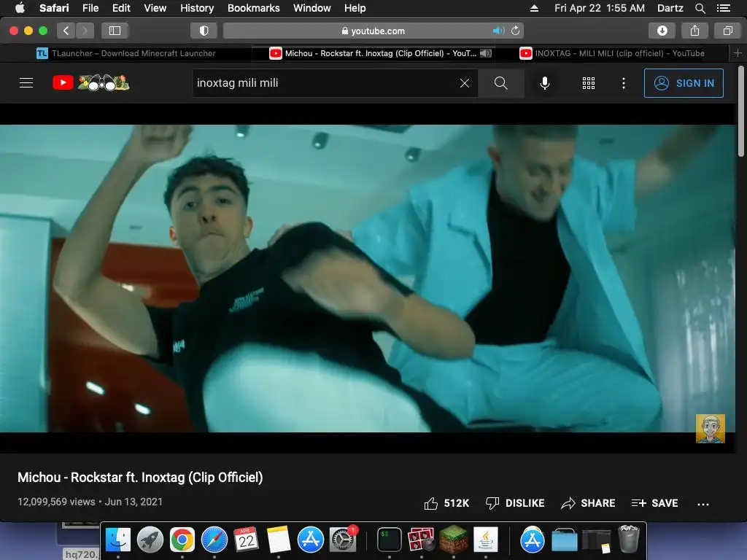Open Finder from the Dock
Image resolution: width=747 pixels, height=560 pixels.
(x=117, y=540)
